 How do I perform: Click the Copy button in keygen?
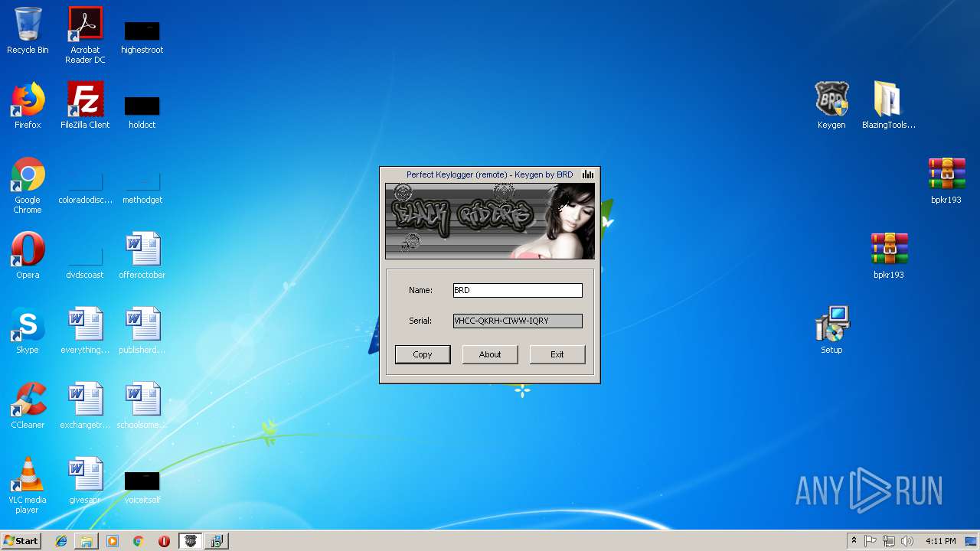pos(423,354)
